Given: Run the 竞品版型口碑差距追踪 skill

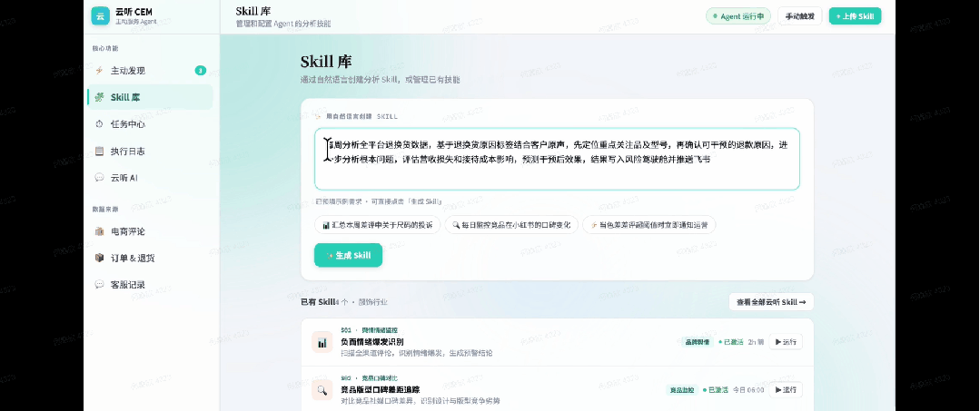Looking at the screenshot, I should pyautogui.click(x=786, y=390).
